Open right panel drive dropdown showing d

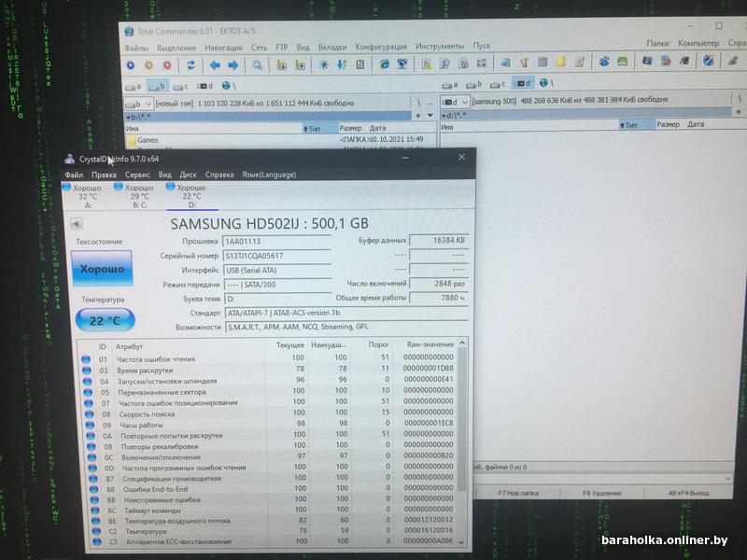[455, 102]
